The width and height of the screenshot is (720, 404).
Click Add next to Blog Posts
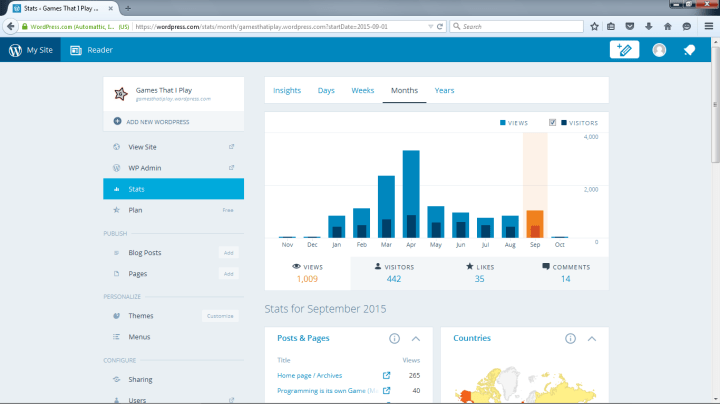pos(228,252)
